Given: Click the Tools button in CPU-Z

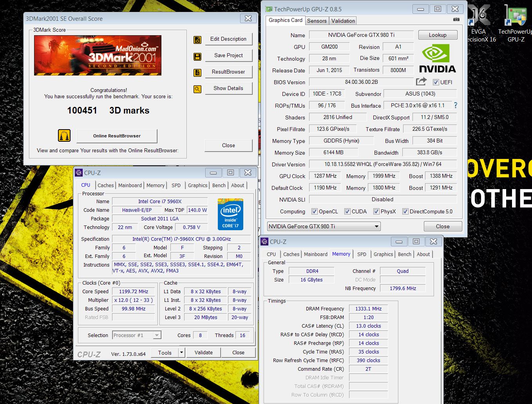Looking at the screenshot, I should point(165,353).
